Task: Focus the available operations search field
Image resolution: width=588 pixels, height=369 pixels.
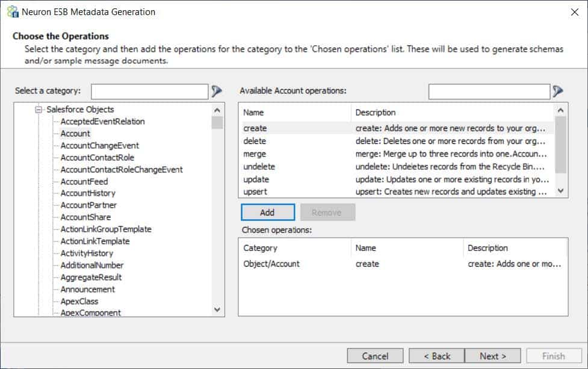Action: click(489, 91)
